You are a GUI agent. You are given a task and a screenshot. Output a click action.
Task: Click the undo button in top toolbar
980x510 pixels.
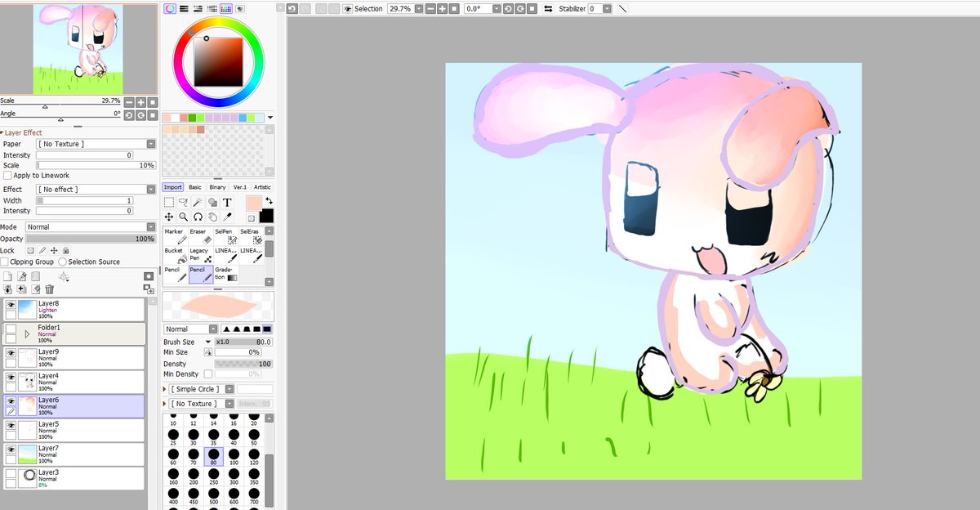(x=292, y=8)
